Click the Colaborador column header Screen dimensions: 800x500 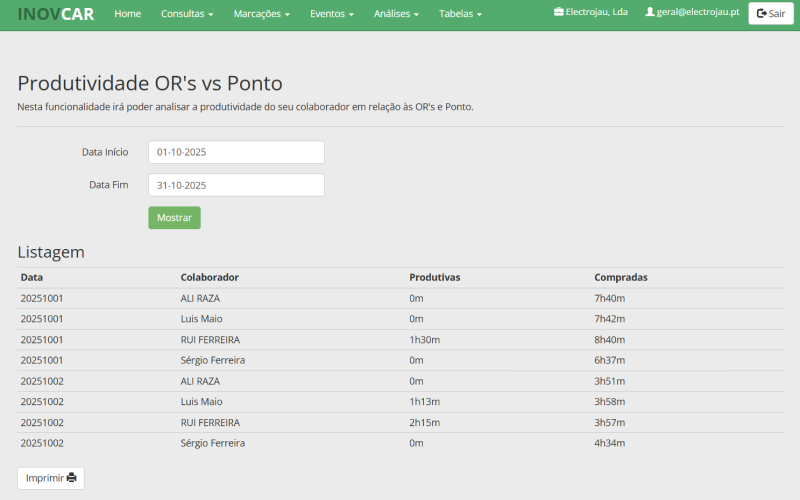[x=210, y=277]
